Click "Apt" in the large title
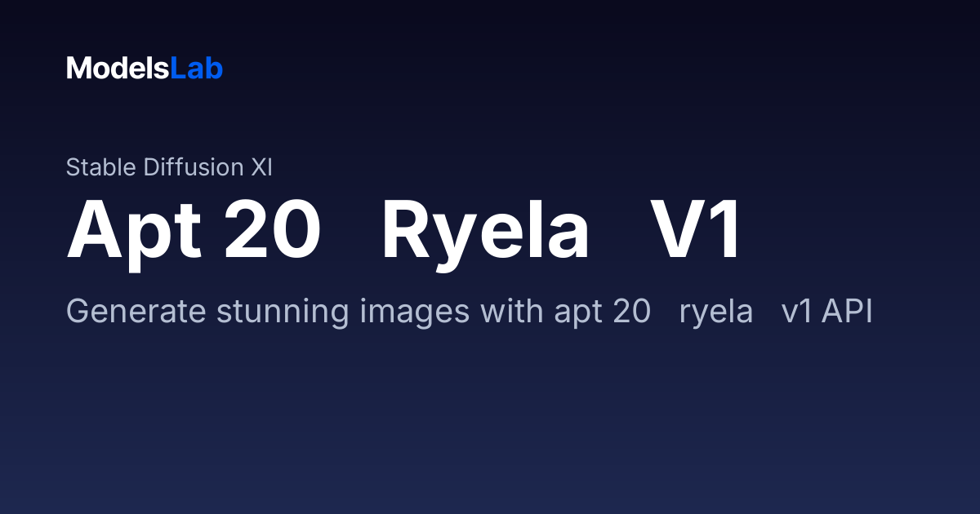This screenshot has width=980, height=514. click(134, 229)
